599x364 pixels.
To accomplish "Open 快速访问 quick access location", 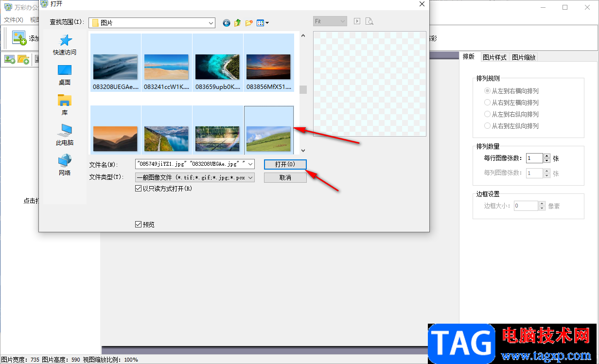I will coord(65,45).
